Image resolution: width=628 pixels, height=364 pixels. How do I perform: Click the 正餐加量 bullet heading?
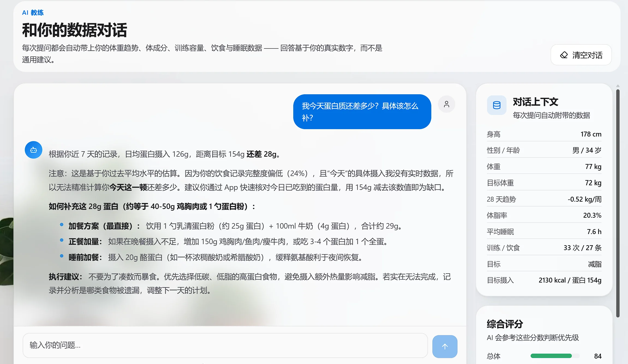(85, 241)
